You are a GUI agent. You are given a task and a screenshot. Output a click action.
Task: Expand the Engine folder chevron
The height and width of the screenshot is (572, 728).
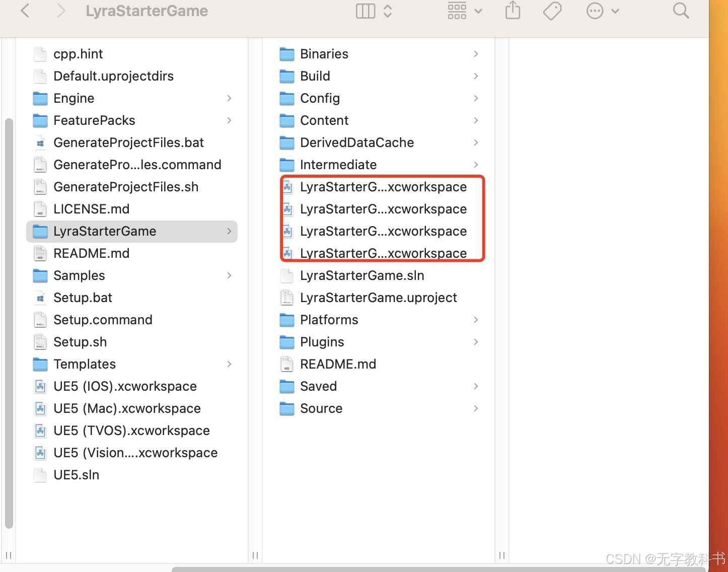[229, 98]
